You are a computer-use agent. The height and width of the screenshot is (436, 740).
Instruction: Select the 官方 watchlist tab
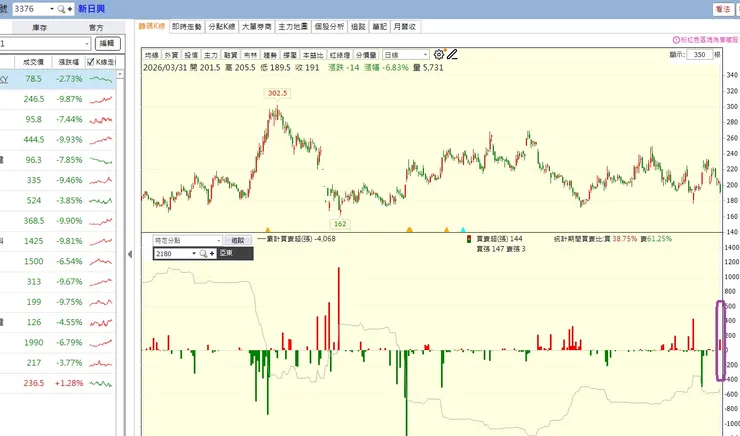click(96, 28)
